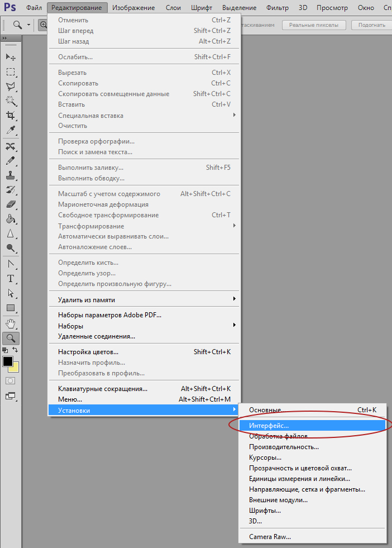The height and width of the screenshot is (548, 392).
Task: Select the Magic Wand tool
Action: tap(11, 101)
